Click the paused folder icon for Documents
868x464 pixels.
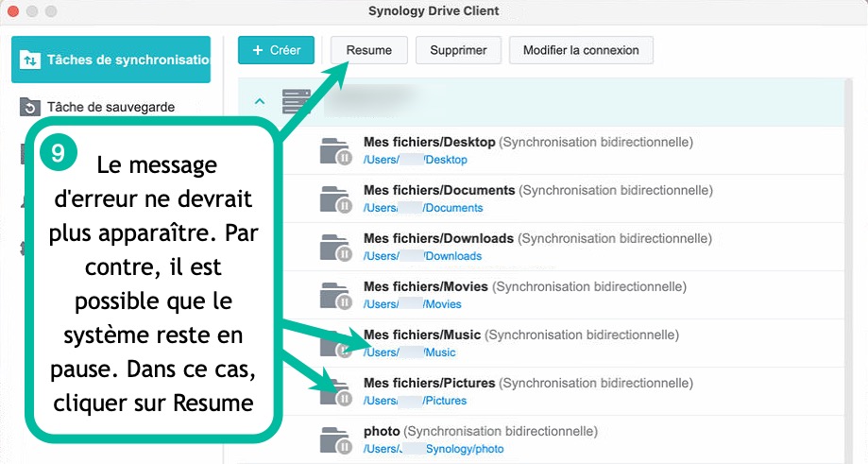coord(335,199)
